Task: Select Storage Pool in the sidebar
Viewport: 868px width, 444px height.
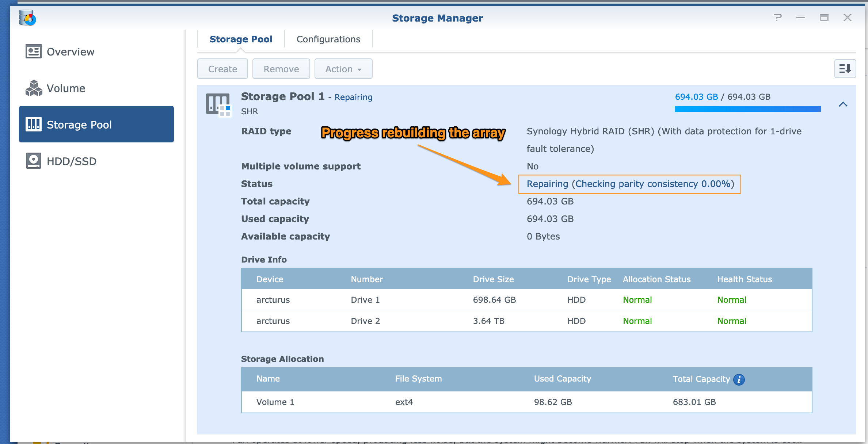Action: pyautogui.click(x=96, y=124)
